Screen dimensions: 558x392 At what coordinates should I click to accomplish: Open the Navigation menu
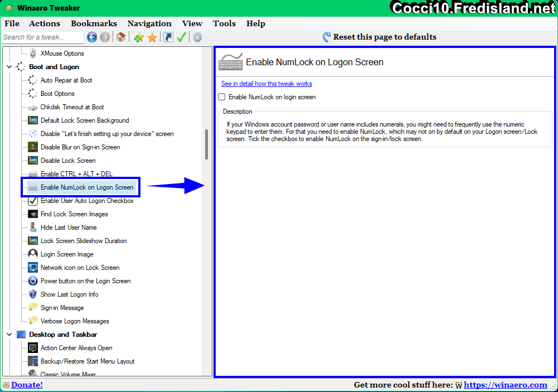tap(149, 23)
